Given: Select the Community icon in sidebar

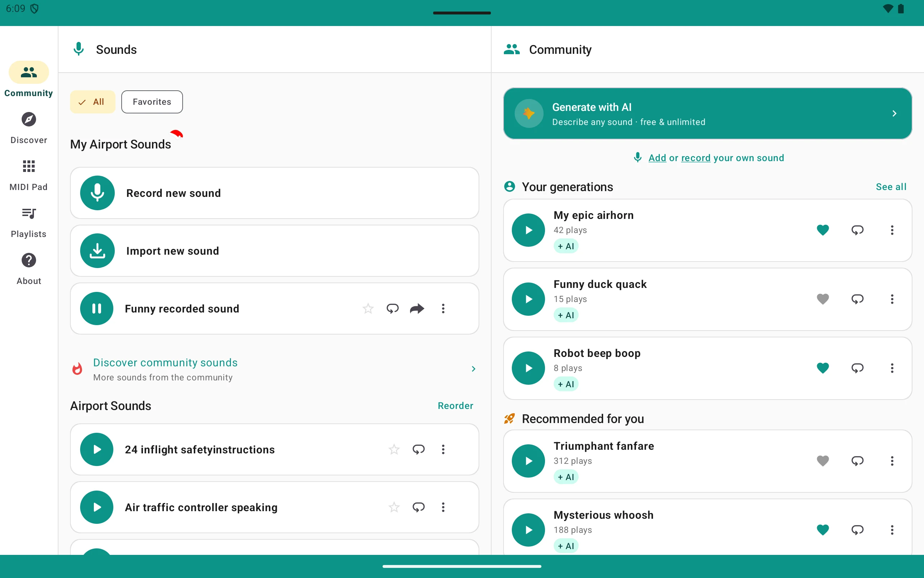Looking at the screenshot, I should pyautogui.click(x=29, y=72).
